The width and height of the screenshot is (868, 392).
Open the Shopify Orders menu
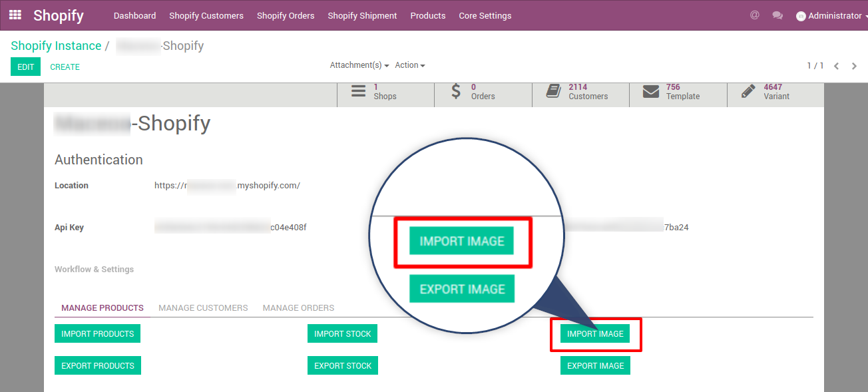(x=286, y=15)
